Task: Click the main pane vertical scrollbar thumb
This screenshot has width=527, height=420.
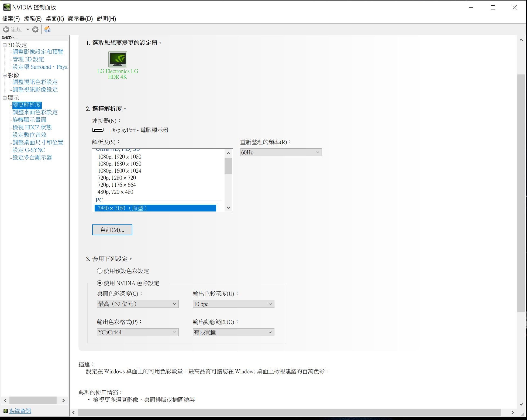Action: (521, 193)
